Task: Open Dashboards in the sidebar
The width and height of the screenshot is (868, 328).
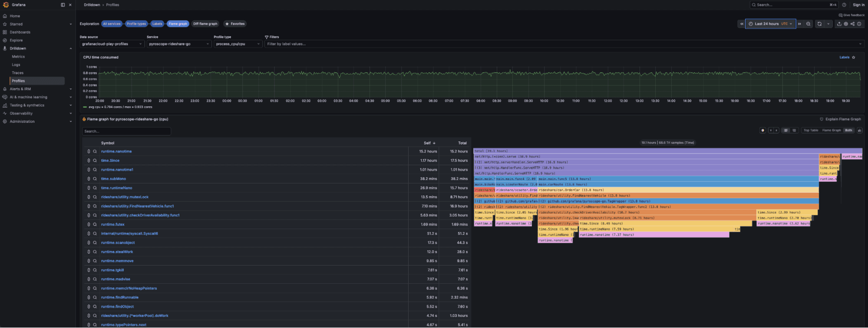Action: click(x=20, y=32)
